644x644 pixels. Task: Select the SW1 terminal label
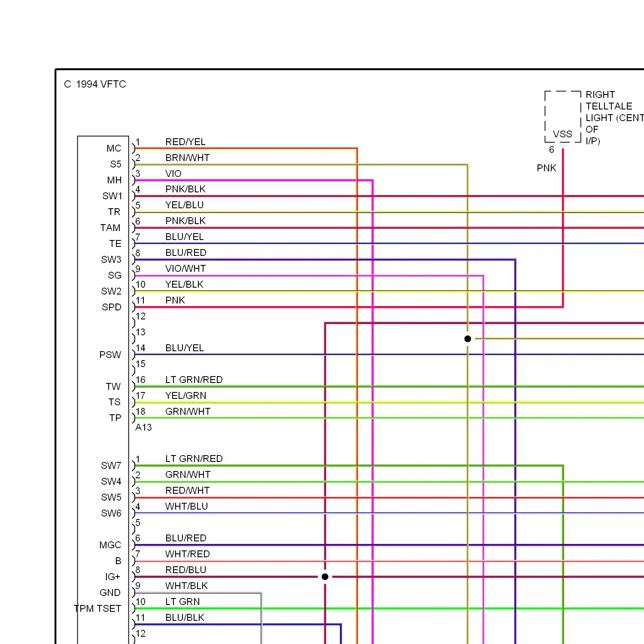(x=112, y=196)
